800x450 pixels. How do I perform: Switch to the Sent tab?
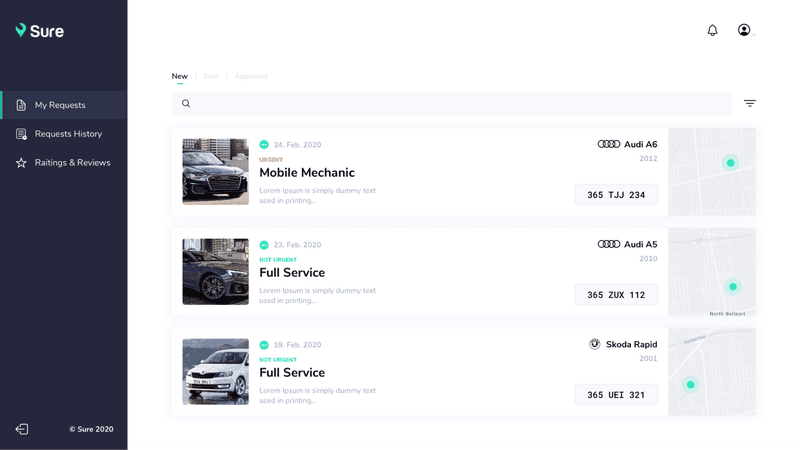[x=211, y=76]
